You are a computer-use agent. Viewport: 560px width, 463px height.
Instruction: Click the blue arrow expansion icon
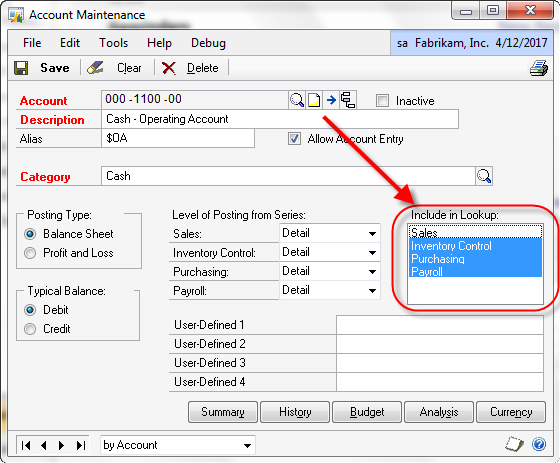(x=331, y=100)
